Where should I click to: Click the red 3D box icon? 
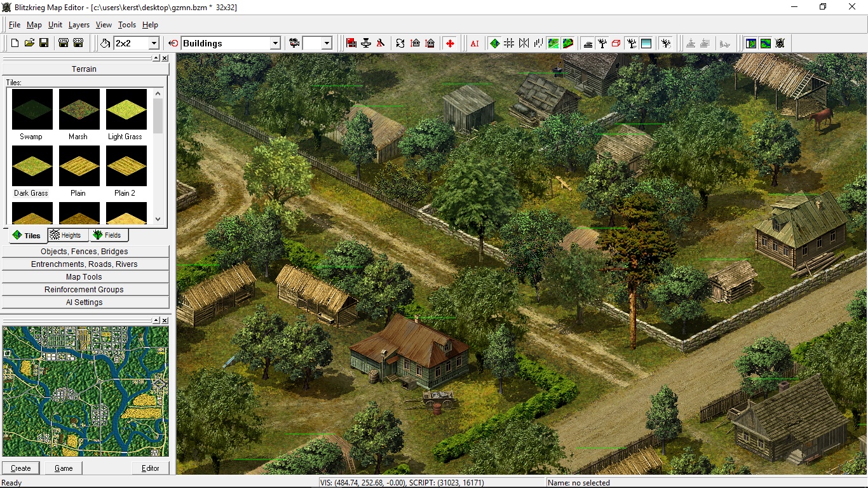tap(616, 43)
